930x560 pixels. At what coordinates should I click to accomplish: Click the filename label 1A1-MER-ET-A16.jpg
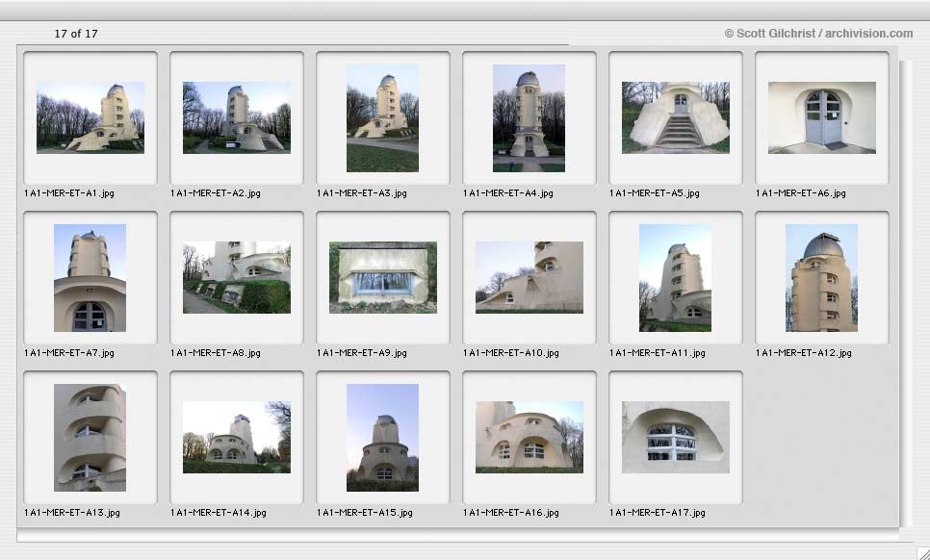(x=511, y=513)
